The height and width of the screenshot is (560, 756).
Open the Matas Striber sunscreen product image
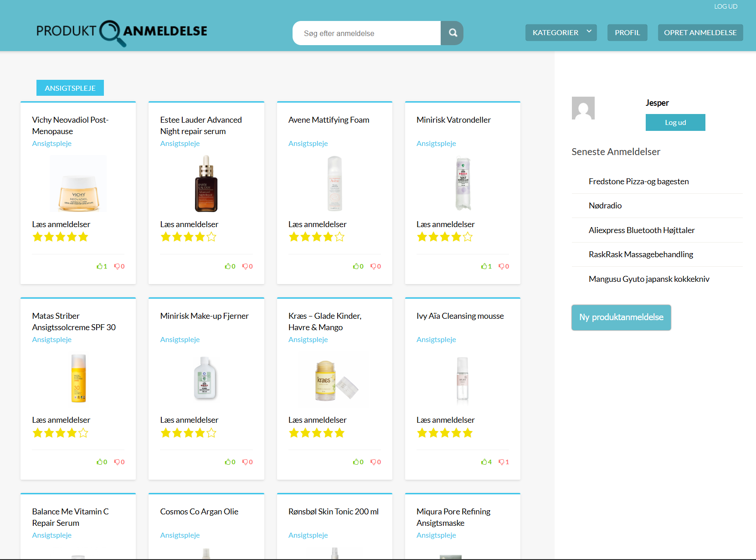tap(78, 379)
